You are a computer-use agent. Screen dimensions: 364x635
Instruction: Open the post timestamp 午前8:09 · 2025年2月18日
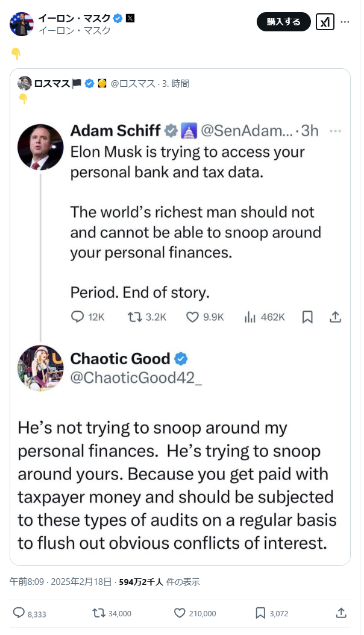click(x=60, y=582)
